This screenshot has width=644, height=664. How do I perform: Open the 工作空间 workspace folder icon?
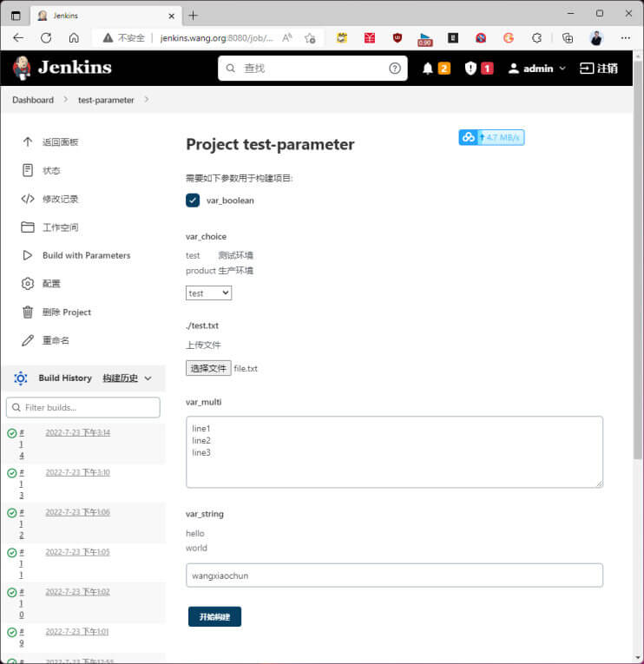(x=28, y=227)
